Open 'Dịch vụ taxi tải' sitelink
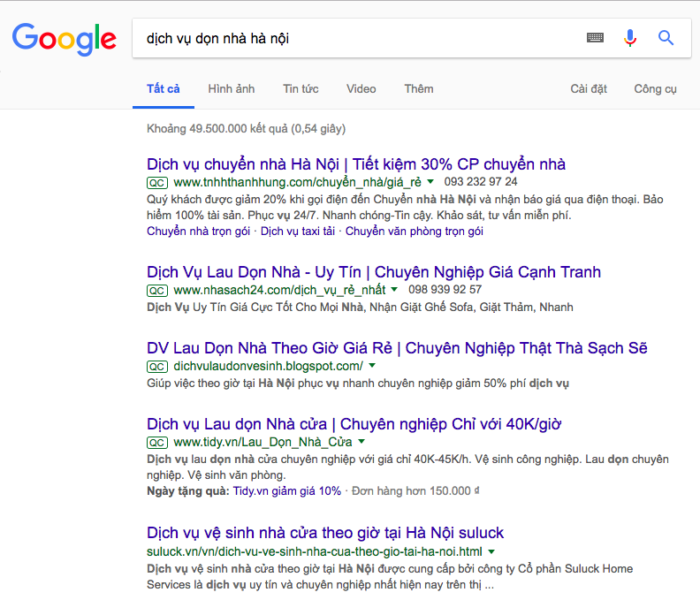The image size is (700, 600). [298, 232]
